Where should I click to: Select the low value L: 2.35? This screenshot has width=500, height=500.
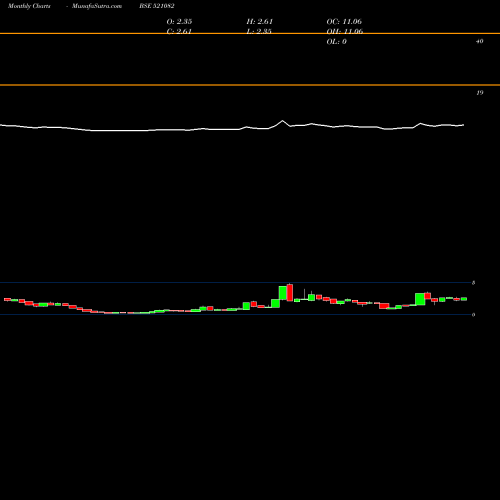click(259, 31)
